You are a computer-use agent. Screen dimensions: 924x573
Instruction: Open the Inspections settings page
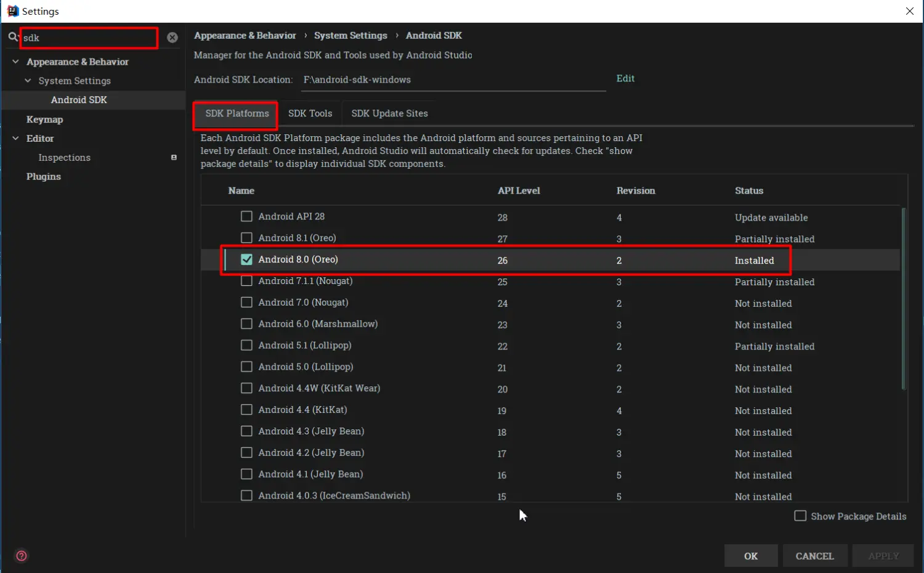coord(64,158)
